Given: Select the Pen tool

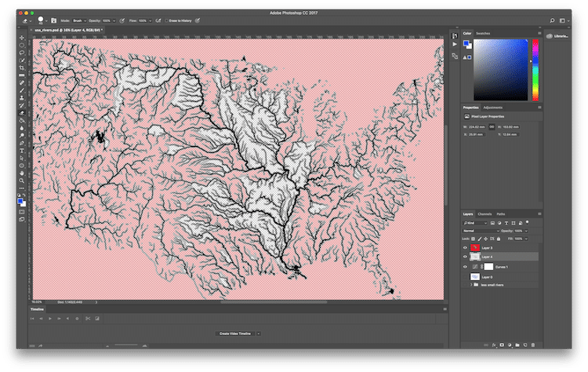Looking at the screenshot, I should 22,143.
